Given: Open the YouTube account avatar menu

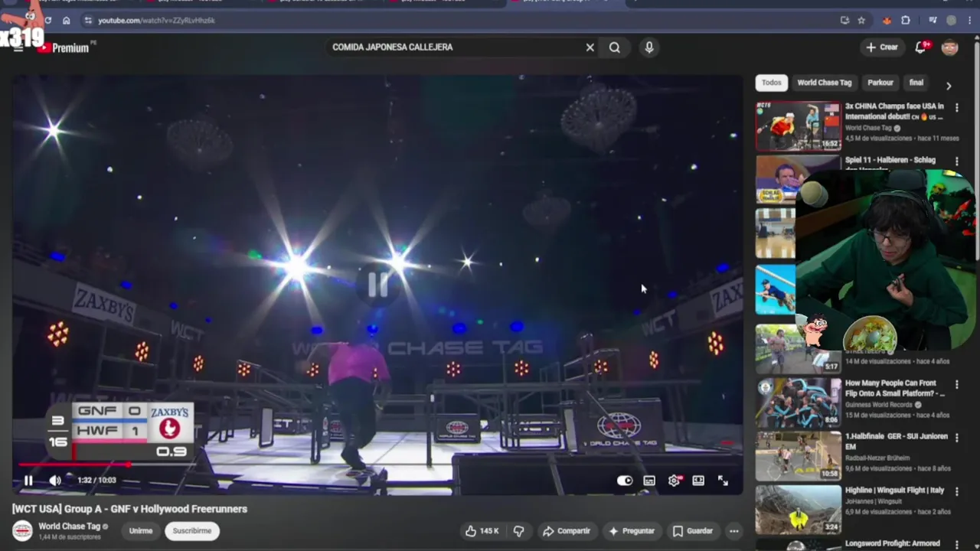Looking at the screenshot, I should [x=950, y=47].
